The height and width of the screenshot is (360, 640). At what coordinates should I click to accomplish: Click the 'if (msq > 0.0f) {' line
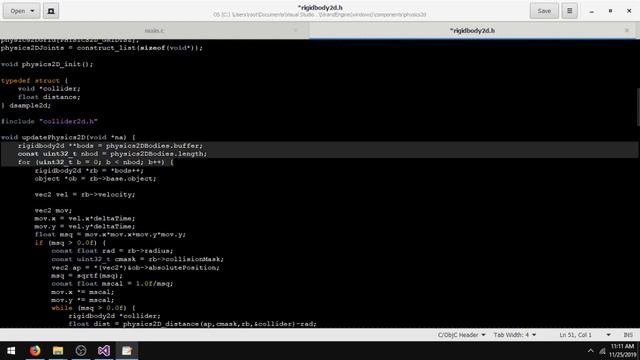tap(70, 243)
